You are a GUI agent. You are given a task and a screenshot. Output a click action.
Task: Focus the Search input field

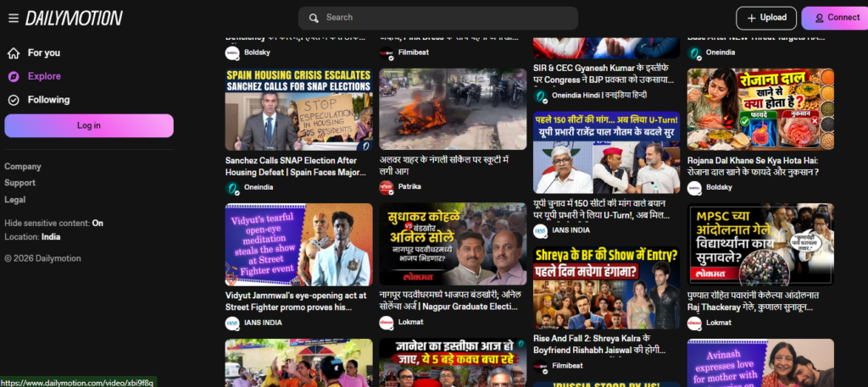438,19
